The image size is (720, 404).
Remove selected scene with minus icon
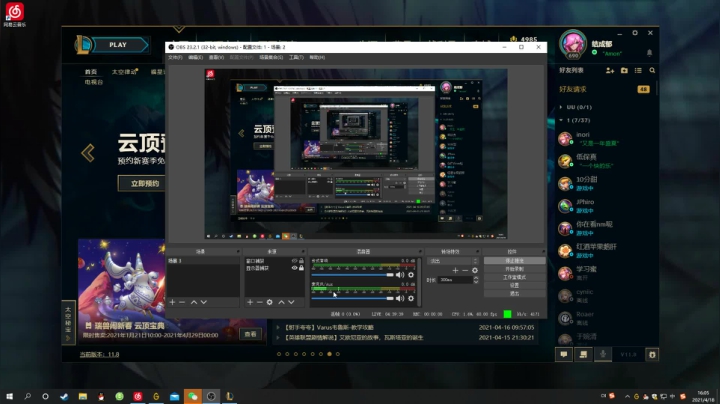[x=182, y=302]
